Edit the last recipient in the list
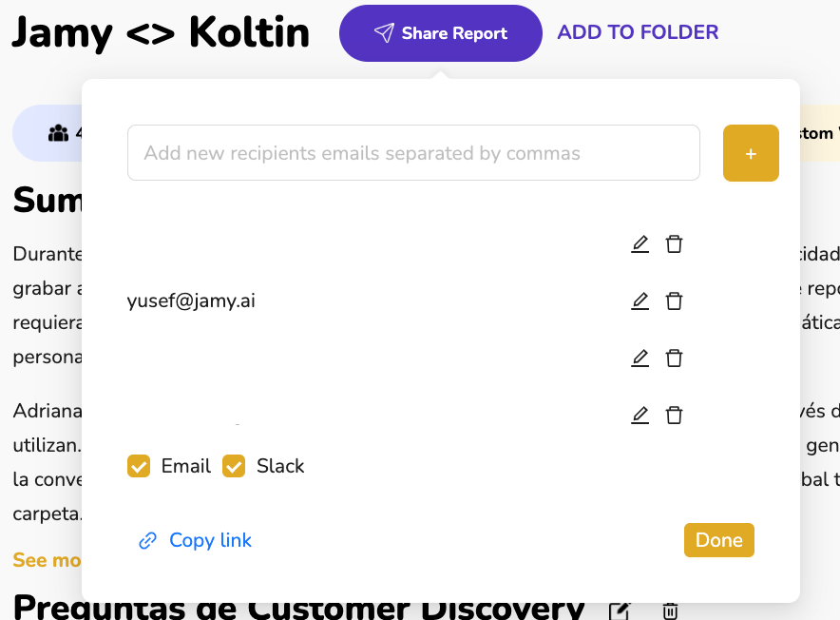840x620 pixels. (x=640, y=416)
